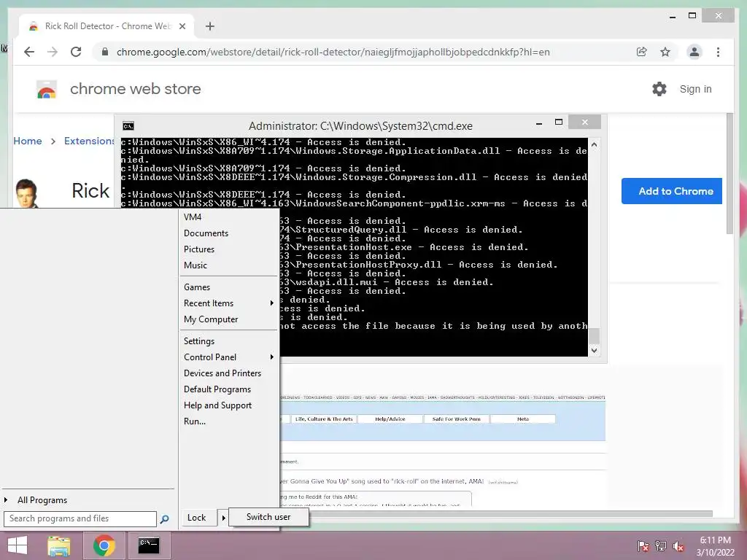Open Help and Support

(x=217, y=405)
